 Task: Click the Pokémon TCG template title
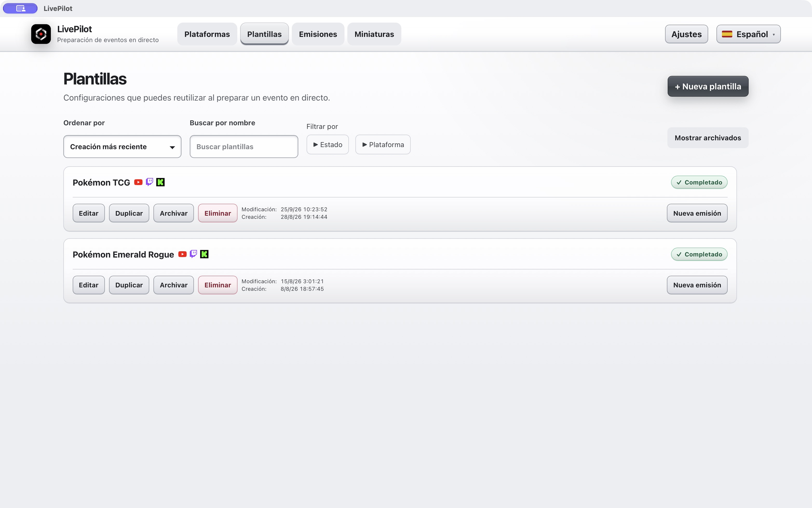coord(101,182)
